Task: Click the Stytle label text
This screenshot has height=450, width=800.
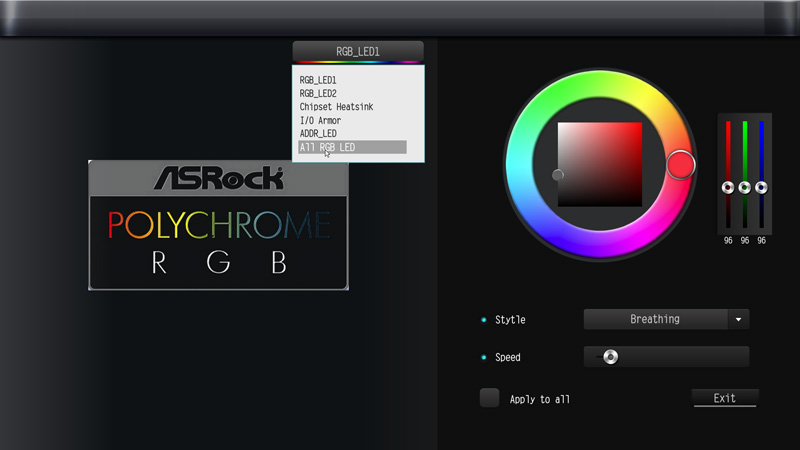Action: (x=510, y=320)
